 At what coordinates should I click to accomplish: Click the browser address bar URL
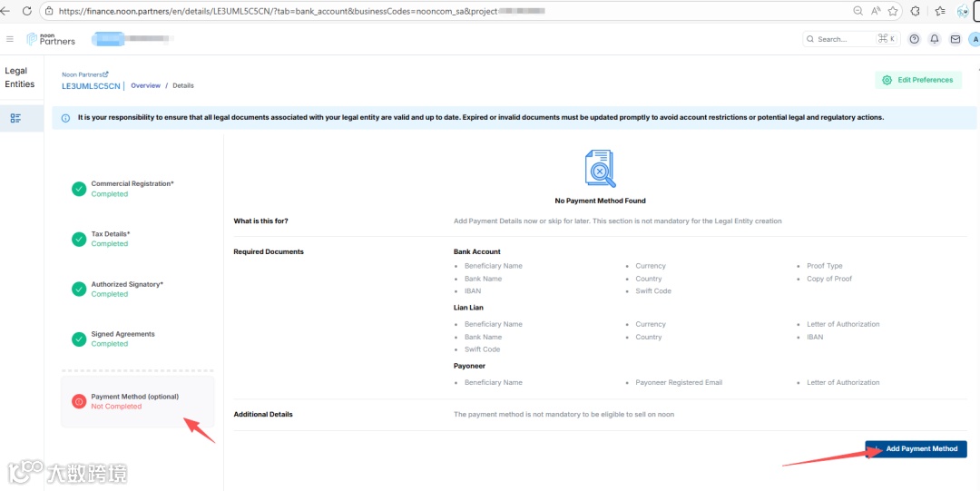coord(300,11)
